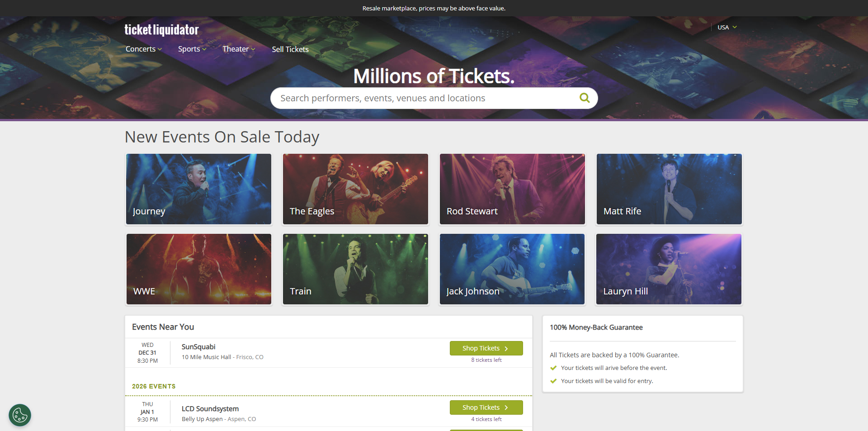Click 10 Mile Music Hall venue text
Viewport: 868px width, 431px height.
click(x=206, y=357)
